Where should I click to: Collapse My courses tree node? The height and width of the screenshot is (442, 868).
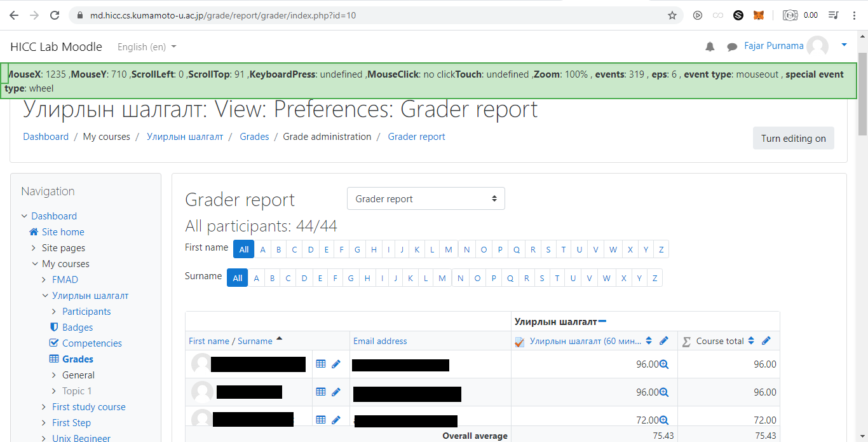coord(34,264)
